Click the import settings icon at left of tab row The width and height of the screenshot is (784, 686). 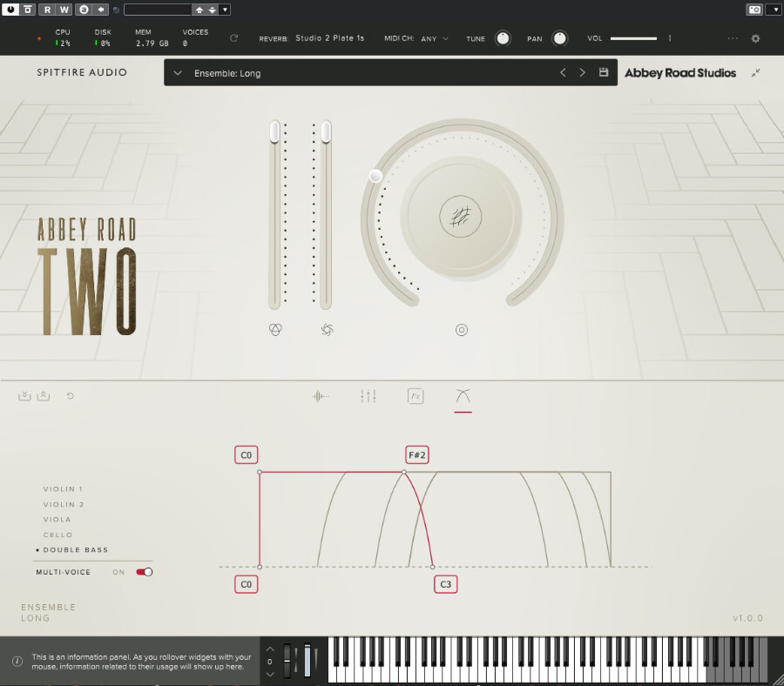click(24, 396)
